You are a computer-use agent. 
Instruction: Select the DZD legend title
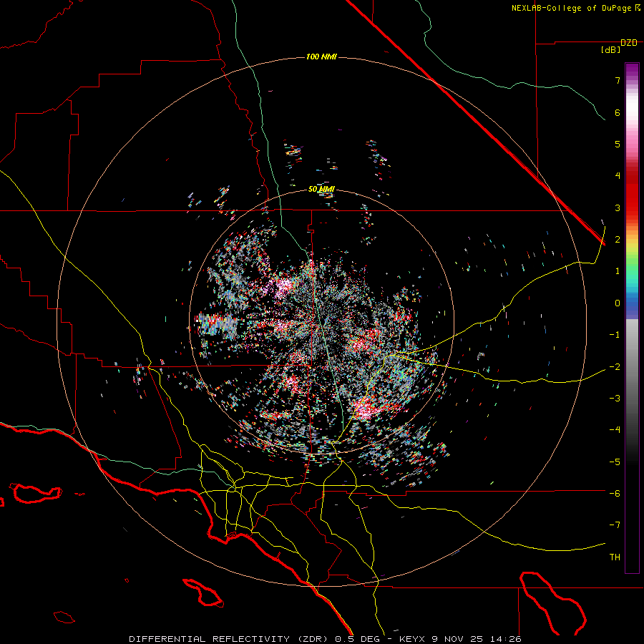click(x=628, y=43)
